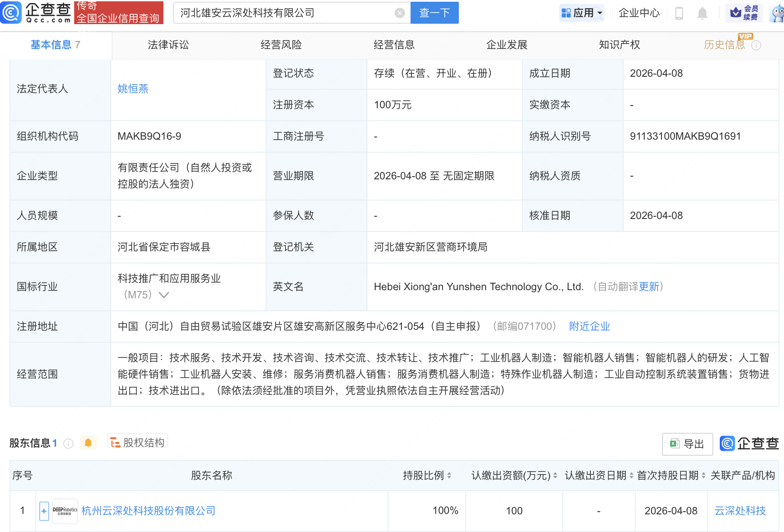This screenshot has width=784, height=532.
Task: Export shareholders using the Excel 导出 icon
Action: tap(687, 444)
